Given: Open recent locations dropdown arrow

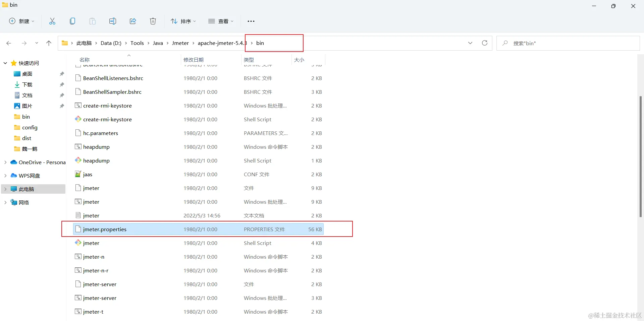Looking at the screenshot, I should [37, 43].
